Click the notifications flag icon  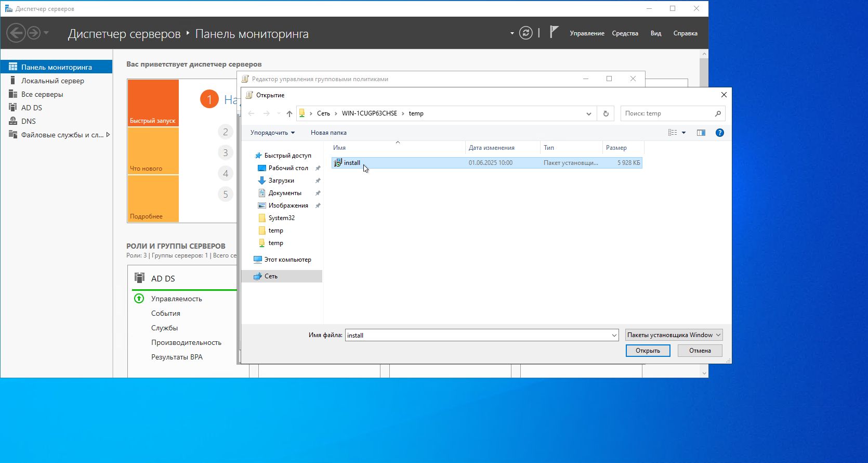(554, 33)
